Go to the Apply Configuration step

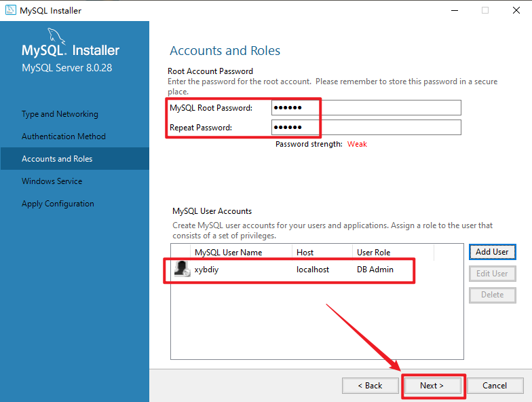coord(58,204)
